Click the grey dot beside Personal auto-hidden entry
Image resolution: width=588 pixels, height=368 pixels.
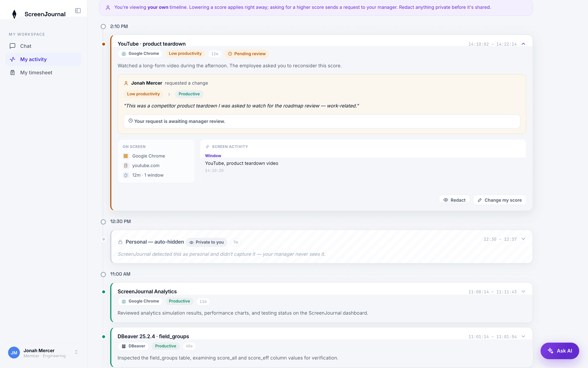(104, 239)
